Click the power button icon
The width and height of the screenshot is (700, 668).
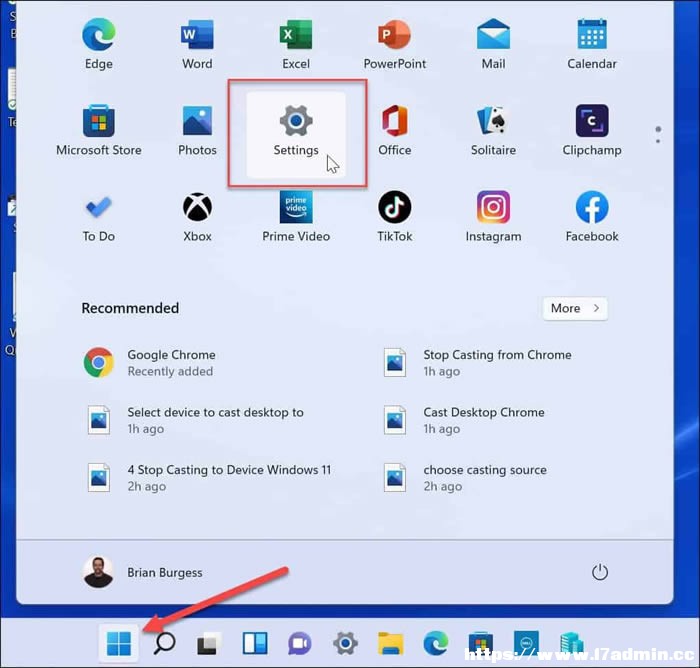click(600, 572)
